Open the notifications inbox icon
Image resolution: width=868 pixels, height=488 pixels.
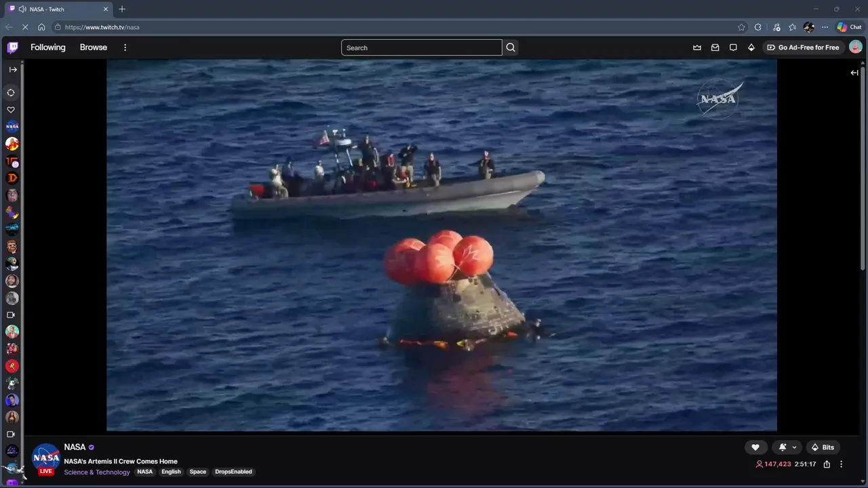[715, 47]
